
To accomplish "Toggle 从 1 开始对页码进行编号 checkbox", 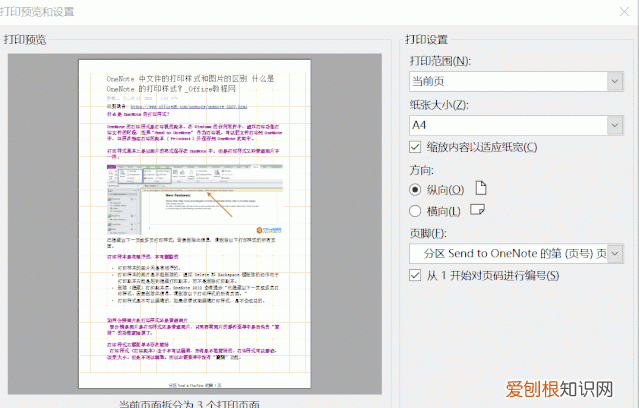I will pos(415,275).
